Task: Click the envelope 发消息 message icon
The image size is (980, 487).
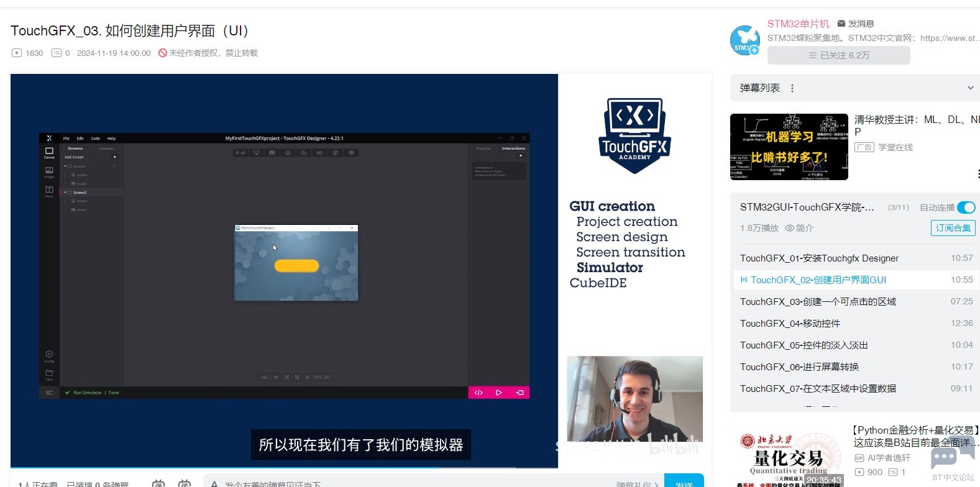Action: coord(841,24)
